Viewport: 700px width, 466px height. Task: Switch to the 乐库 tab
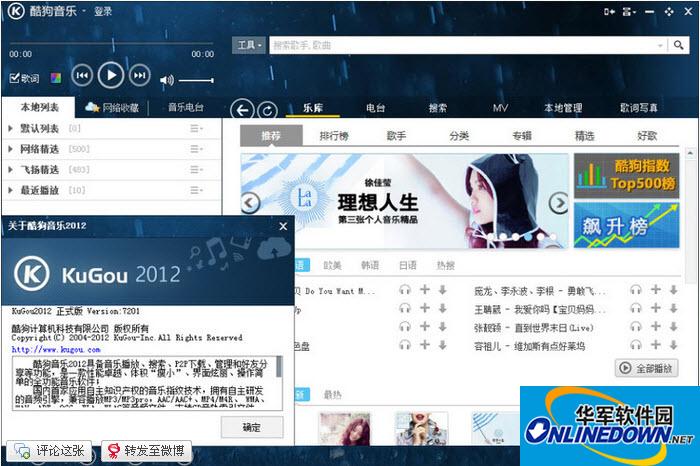(313, 108)
